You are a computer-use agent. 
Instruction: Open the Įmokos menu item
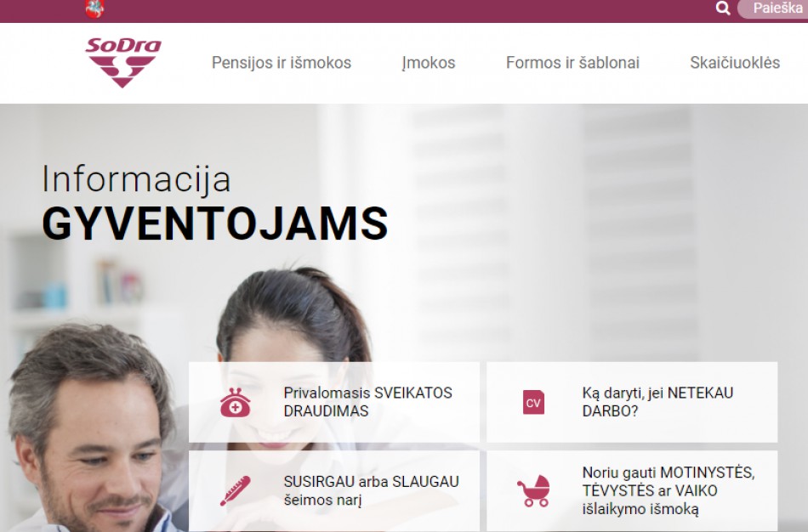(x=429, y=63)
